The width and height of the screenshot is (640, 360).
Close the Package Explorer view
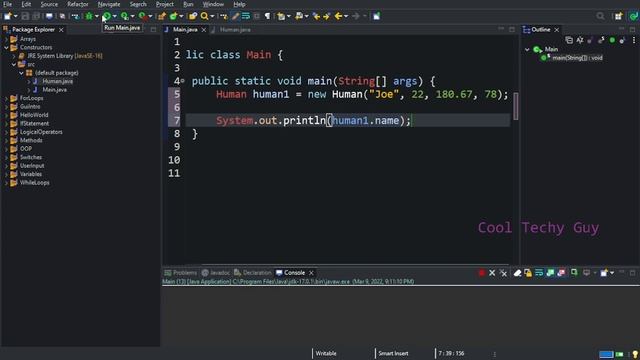pos(61,30)
